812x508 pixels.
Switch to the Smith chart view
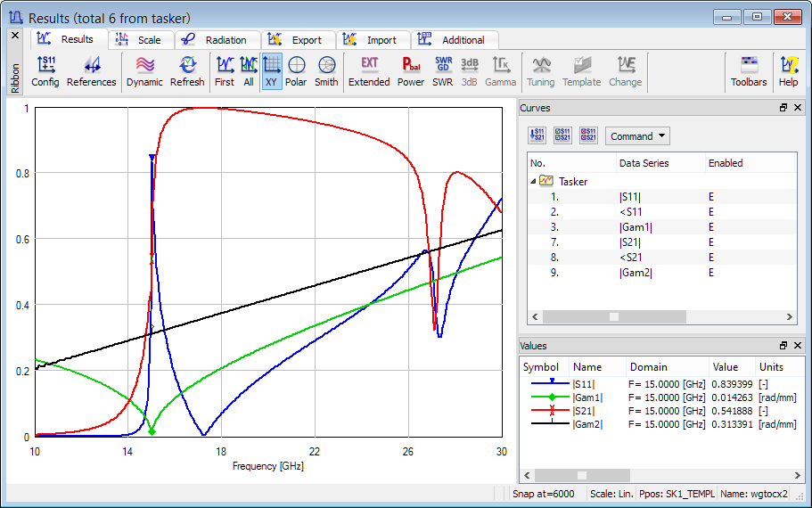326,71
